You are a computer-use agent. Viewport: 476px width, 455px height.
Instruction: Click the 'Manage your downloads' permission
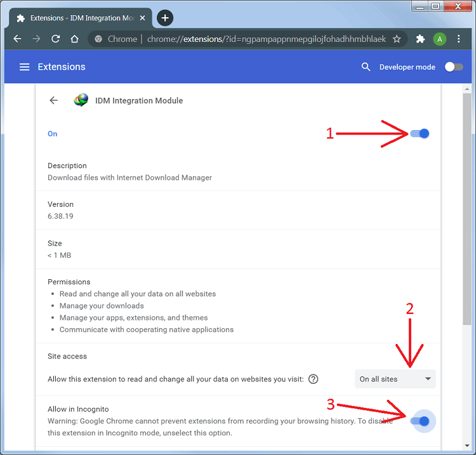102,306
